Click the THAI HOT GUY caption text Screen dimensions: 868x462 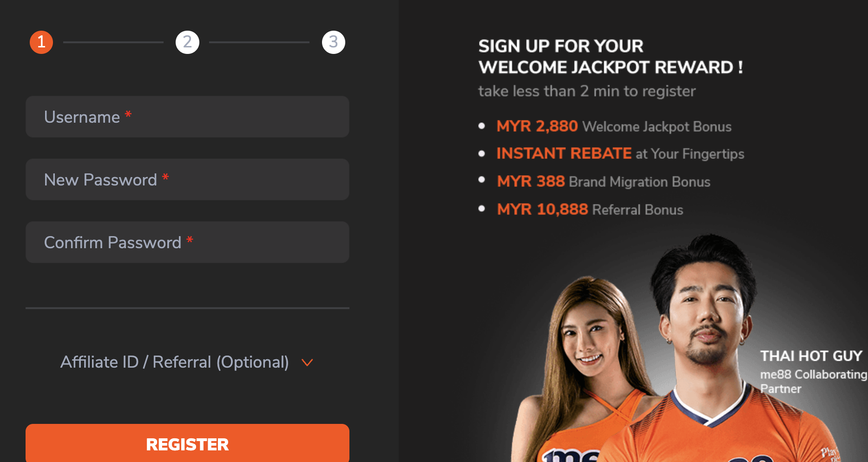click(811, 356)
